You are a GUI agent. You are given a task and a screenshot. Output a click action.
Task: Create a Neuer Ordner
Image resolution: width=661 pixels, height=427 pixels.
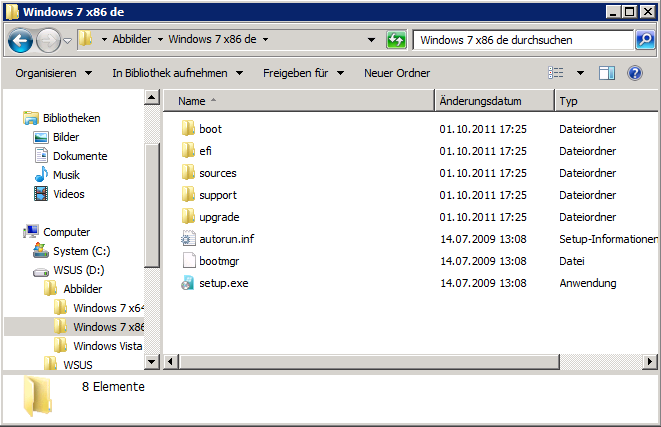click(397, 73)
